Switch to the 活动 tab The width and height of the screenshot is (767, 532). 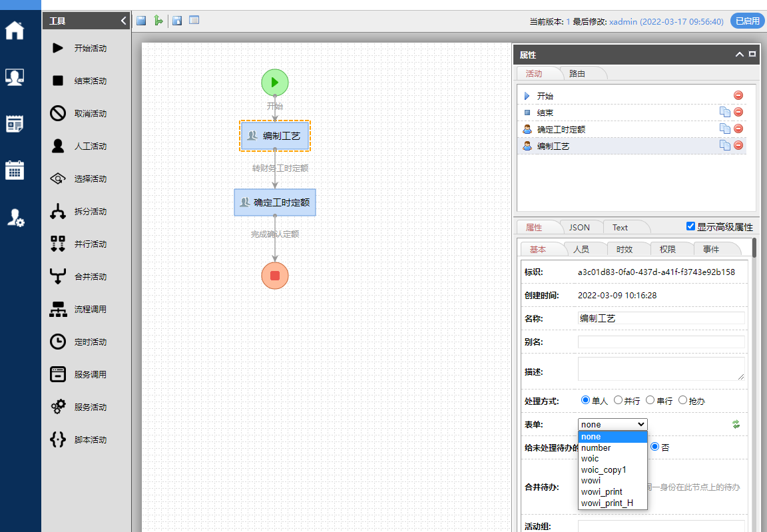[534, 74]
